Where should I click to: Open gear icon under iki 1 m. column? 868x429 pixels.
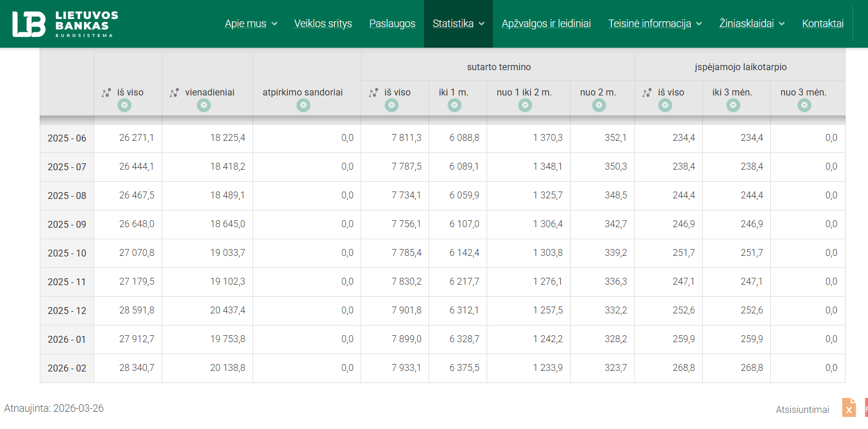454,105
